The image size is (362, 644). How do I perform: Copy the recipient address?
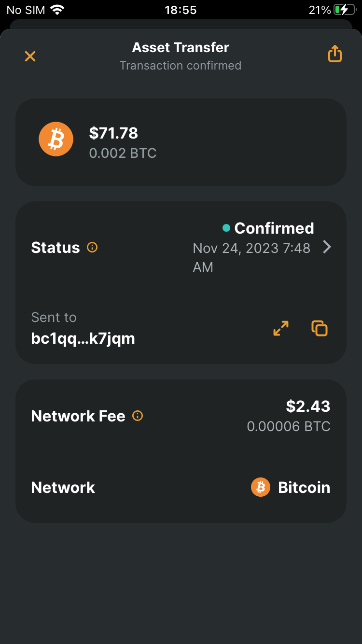[320, 328]
